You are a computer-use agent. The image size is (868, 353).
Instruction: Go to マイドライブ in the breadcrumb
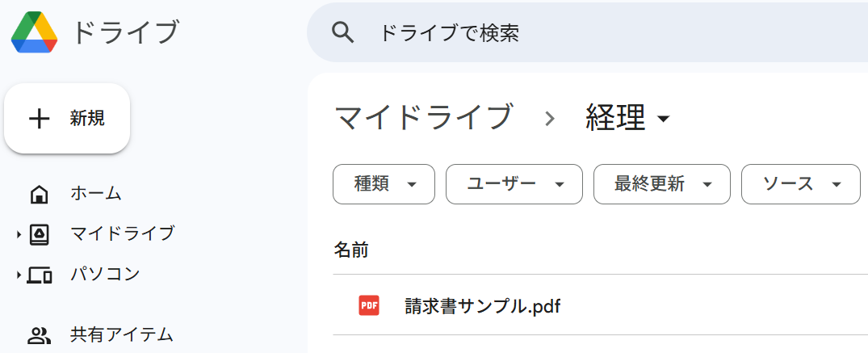coord(423,118)
